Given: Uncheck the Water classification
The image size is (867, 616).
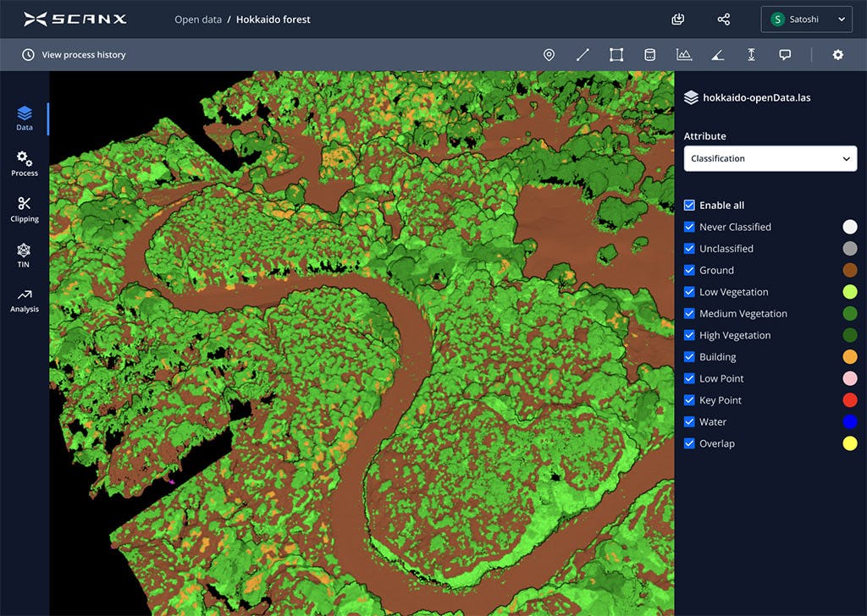Looking at the screenshot, I should [x=688, y=421].
